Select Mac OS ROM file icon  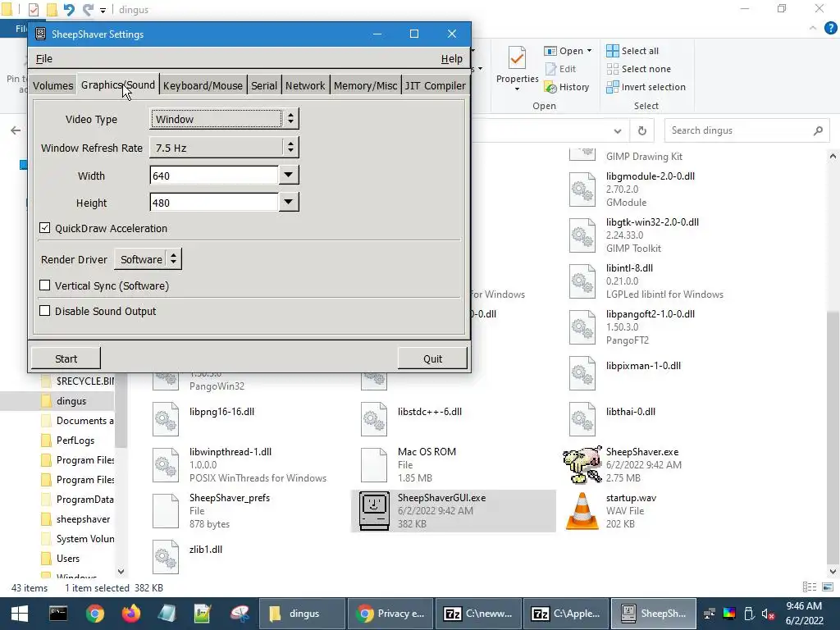[x=374, y=465]
